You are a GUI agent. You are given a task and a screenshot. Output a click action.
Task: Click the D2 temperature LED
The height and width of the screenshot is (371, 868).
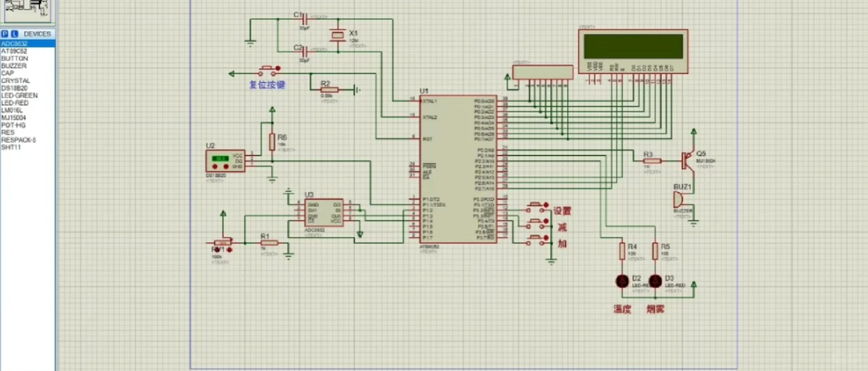tap(622, 281)
